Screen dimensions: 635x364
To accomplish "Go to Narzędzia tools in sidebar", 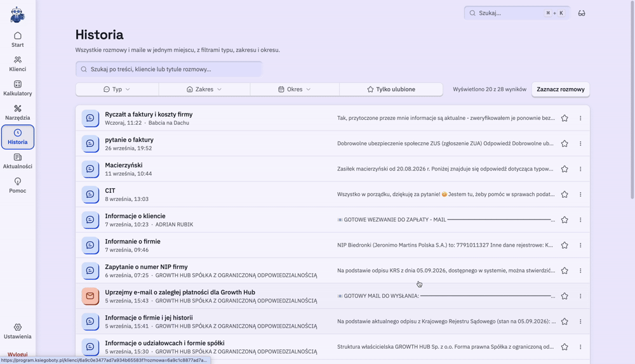I will [17, 112].
